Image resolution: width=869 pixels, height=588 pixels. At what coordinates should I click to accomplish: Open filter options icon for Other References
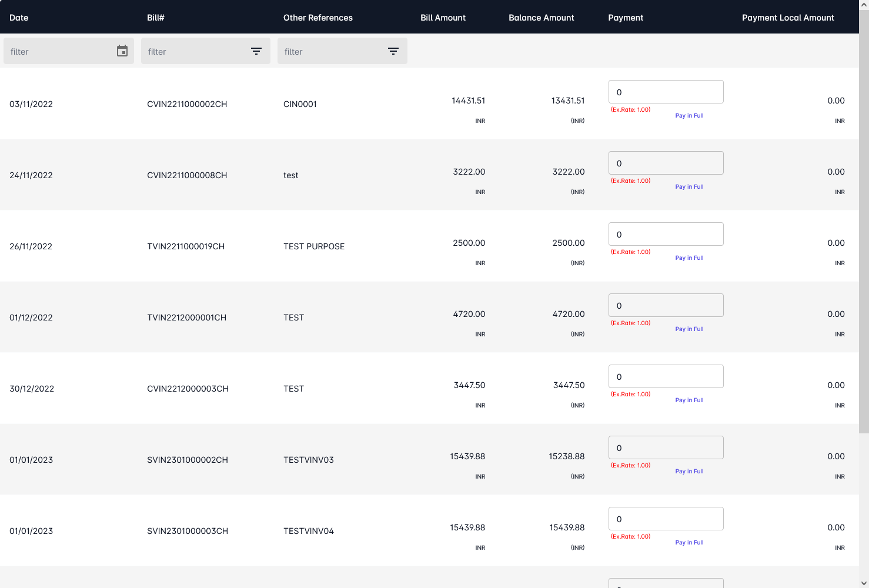click(393, 51)
